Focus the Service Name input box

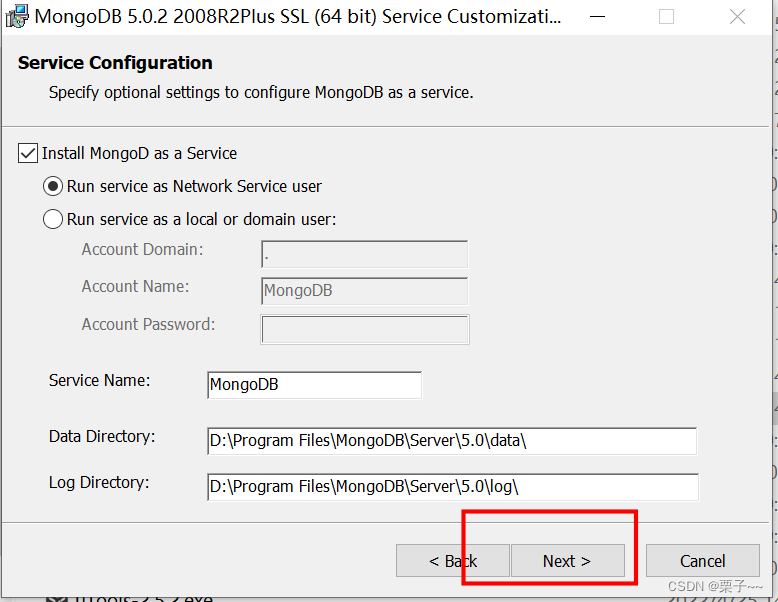[314, 385]
